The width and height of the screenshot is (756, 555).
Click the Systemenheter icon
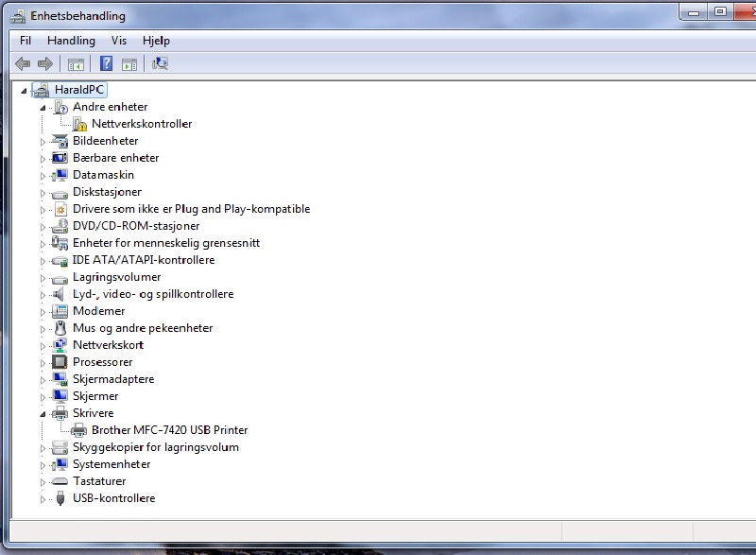(x=60, y=464)
